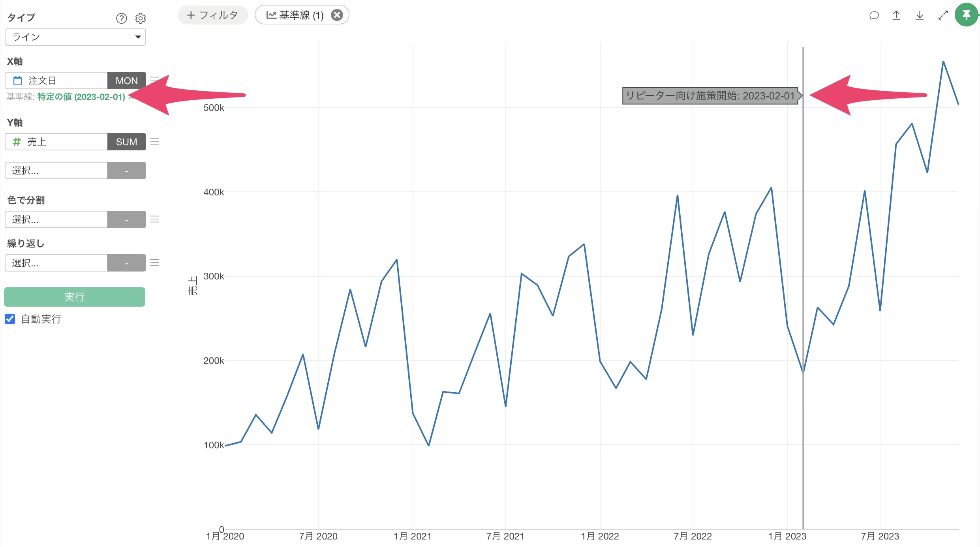Open Y軸 売上 hamburger menu
Image resolution: width=980 pixels, height=547 pixels.
[x=154, y=141]
